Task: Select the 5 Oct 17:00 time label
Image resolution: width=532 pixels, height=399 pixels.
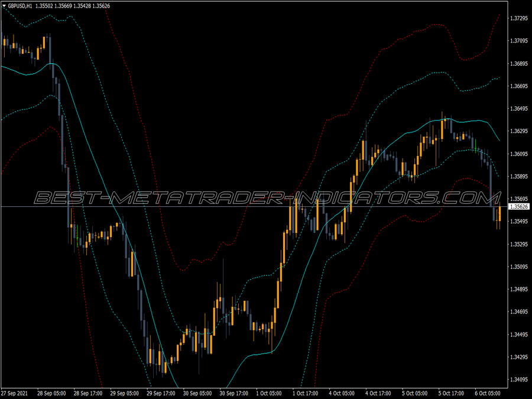Action: 451,393
